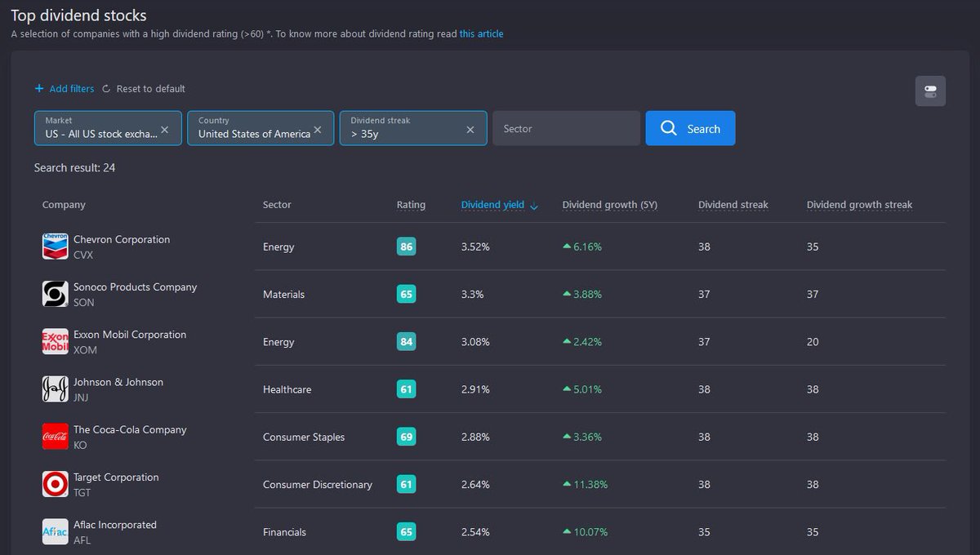Click the Financials sector cell
Image resolution: width=980 pixels, height=555 pixels.
pyautogui.click(x=284, y=532)
